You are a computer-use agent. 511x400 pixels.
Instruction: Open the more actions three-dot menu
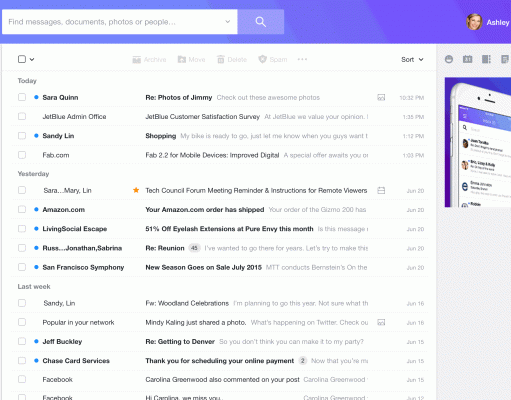pyautogui.click(x=302, y=59)
